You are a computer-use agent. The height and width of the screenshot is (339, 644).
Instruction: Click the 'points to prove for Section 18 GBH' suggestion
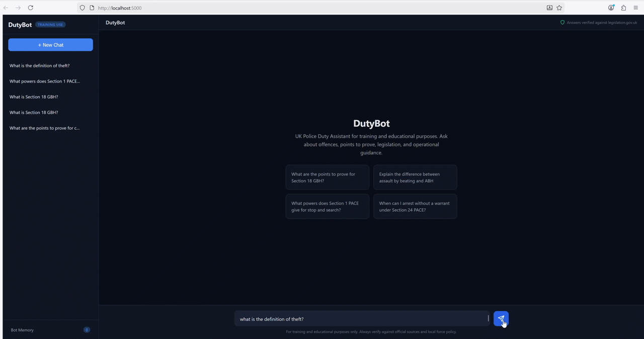pos(327,177)
